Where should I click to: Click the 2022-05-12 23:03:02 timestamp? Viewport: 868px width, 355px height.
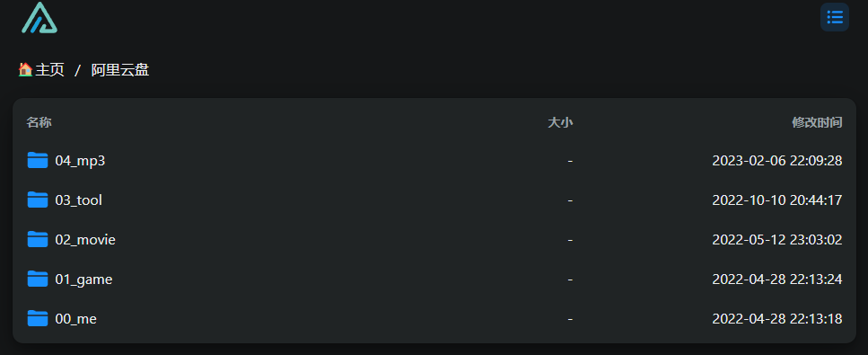click(x=777, y=240)
